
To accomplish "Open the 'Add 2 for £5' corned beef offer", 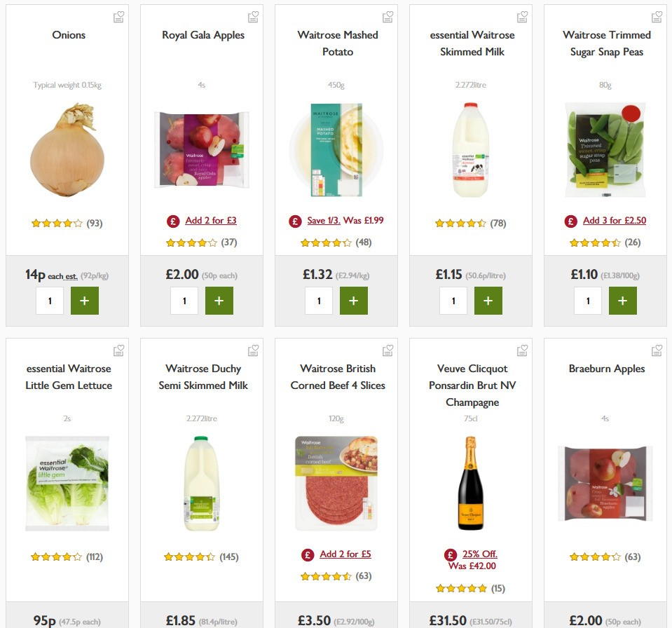I will pyautogui.click(x=345, y=554).
